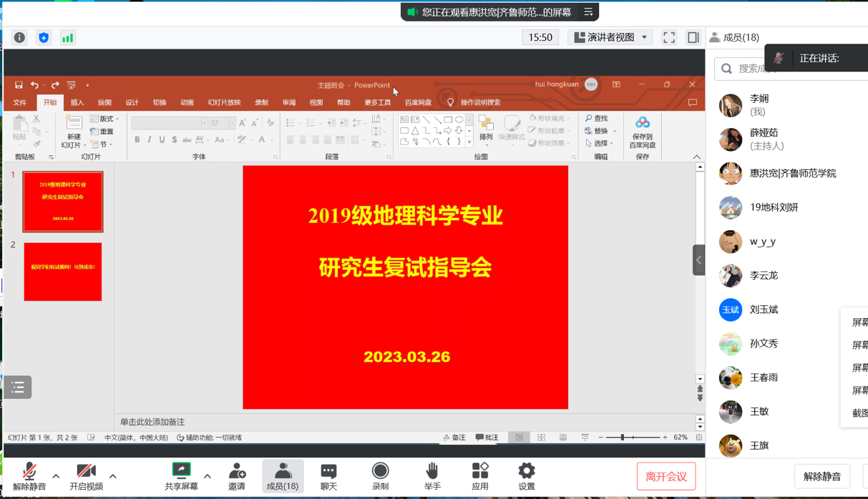Click the invite participants icon (邀请)
This screenshot has width=868, height=499.
click(237, 475)
